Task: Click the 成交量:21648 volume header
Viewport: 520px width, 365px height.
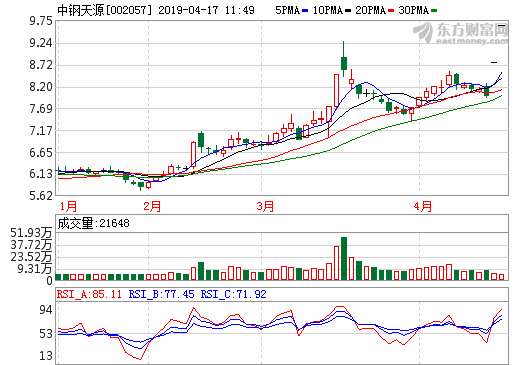Action: (93, 223)
